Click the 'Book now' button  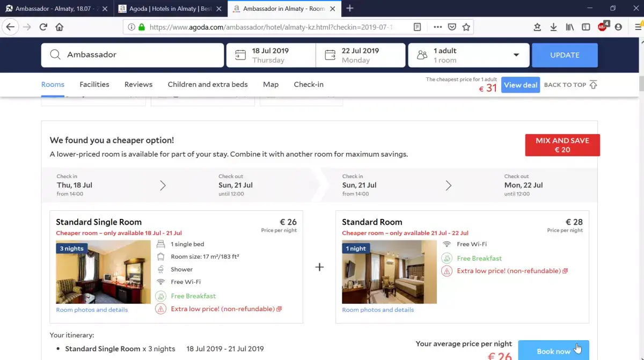coord(553,350)
